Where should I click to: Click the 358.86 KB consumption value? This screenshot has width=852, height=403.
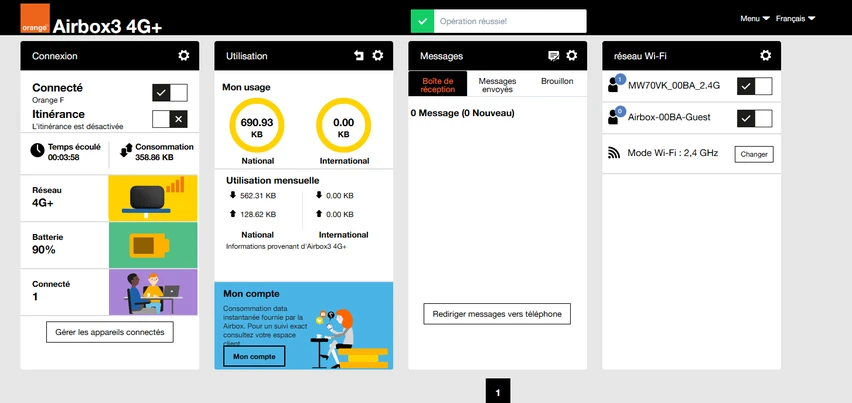[154, 158]
